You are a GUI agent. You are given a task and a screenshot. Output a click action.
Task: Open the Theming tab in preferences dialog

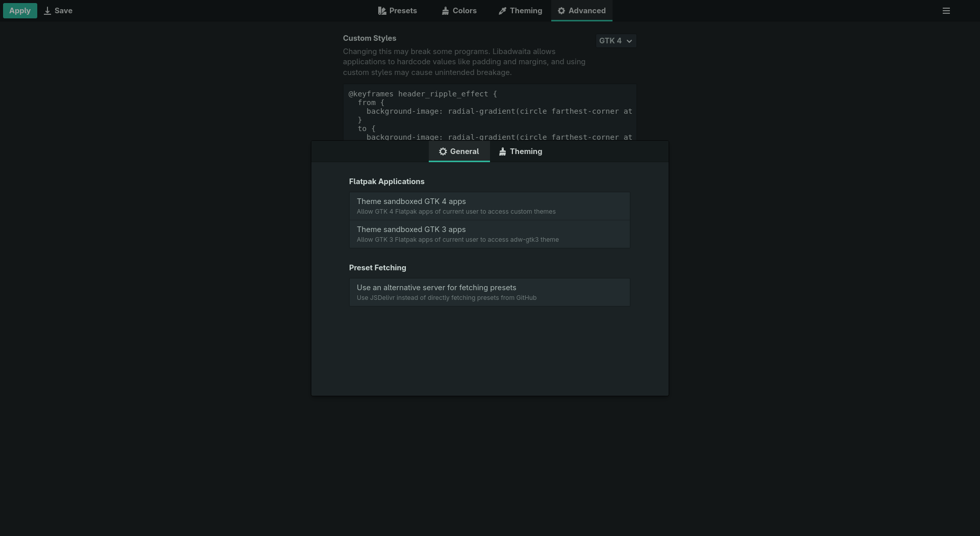pyautogui.click(x=521, y=151)
